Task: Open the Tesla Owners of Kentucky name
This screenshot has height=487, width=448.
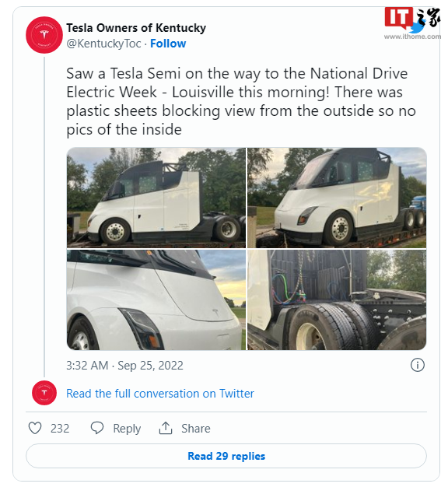Action: pyautogui.click(x=136, y=28)
